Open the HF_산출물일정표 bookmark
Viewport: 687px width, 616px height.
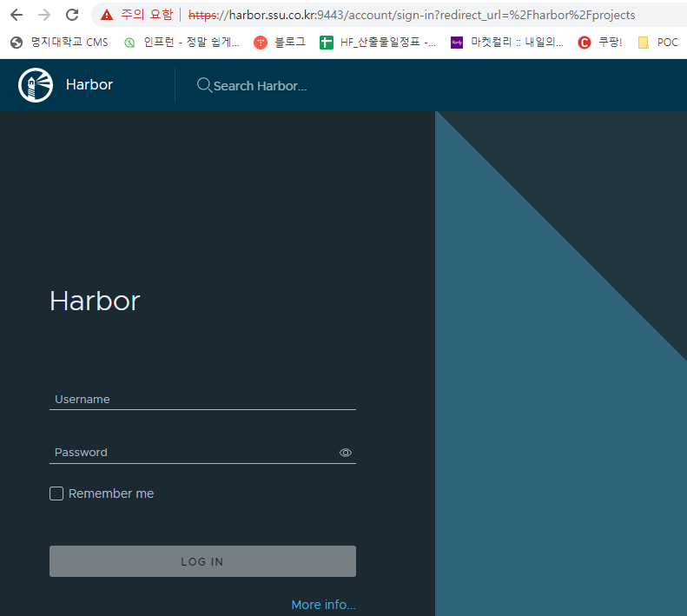click(x=378, y=42)
